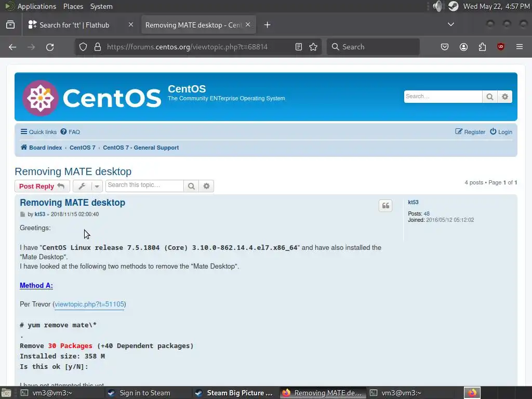Click the Search this topic field
The height and width of the screenshot is (399, 532).
(x=144, y=185)
